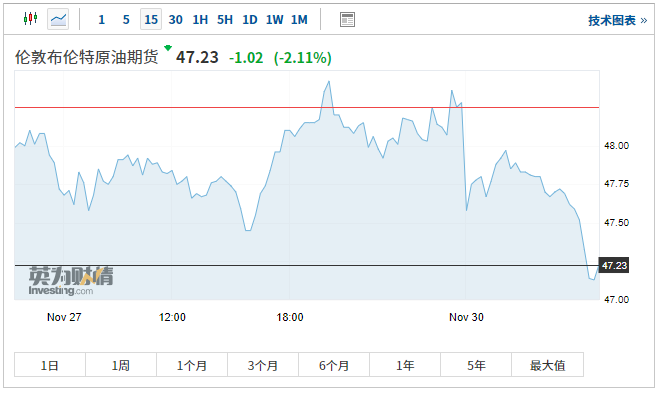Set interval to 1D
The height and width of the screenshot is (393, 659).
coord(250,20)
